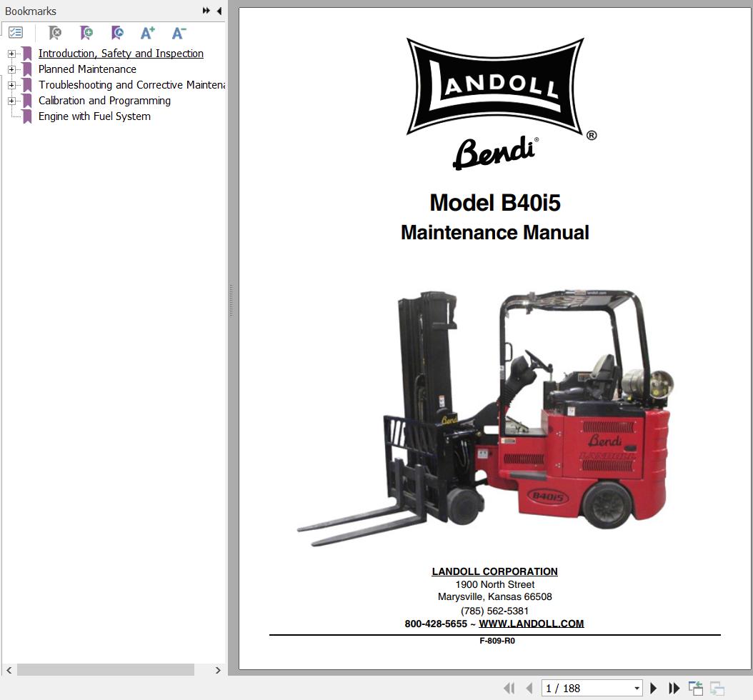Jump to last page with double-arrow icon
Image resolution: width=753 pixels, height=700 pixels.
point(674,688)
